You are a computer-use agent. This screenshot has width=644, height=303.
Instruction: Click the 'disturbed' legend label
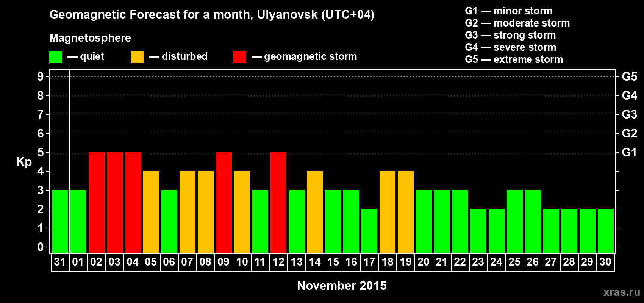(184, 56)
